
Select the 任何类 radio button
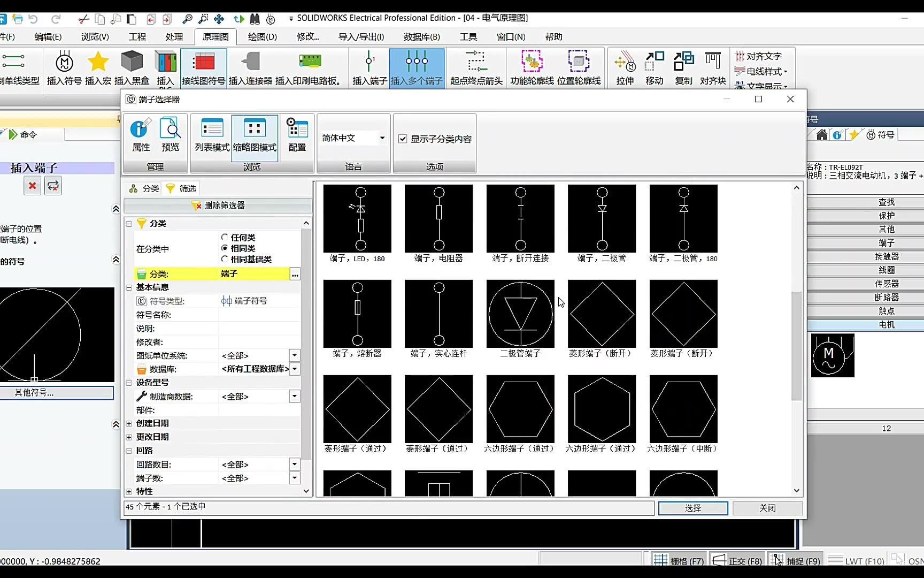point(225,237)
